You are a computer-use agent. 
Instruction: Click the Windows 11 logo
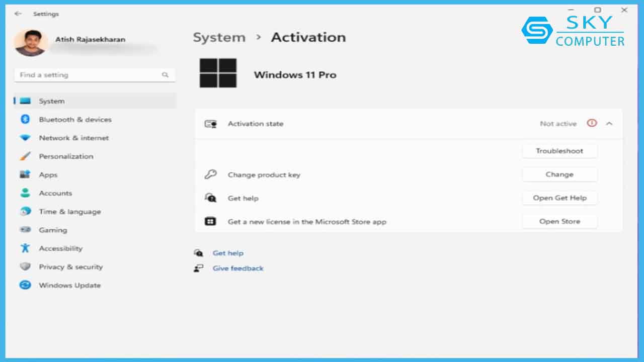coord(218,73)
